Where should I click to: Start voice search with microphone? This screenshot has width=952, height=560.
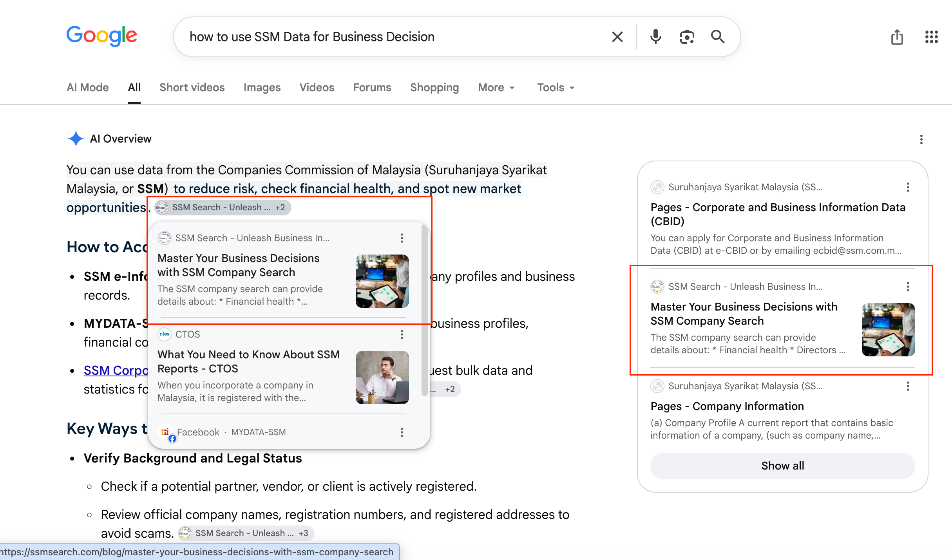pos(655,37)
